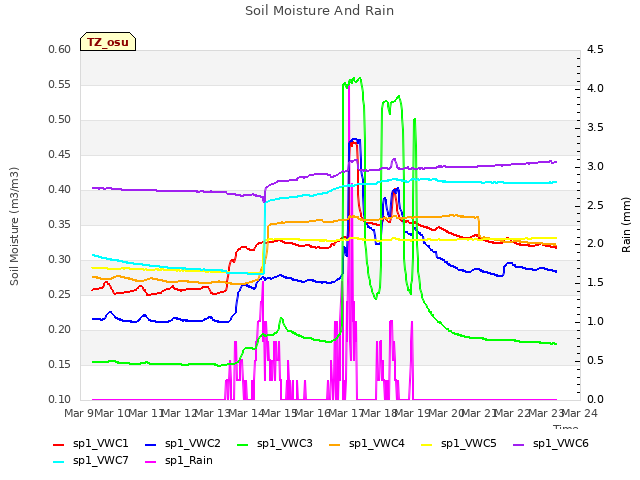The height and width of the screenshot is (480, 640).
Task: Click the 0.5 rain axis label
Action: (x=595, y=361)
